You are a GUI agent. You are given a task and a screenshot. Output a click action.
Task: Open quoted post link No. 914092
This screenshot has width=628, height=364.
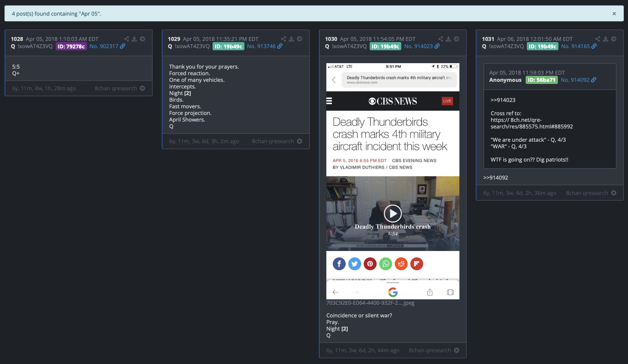578,80
